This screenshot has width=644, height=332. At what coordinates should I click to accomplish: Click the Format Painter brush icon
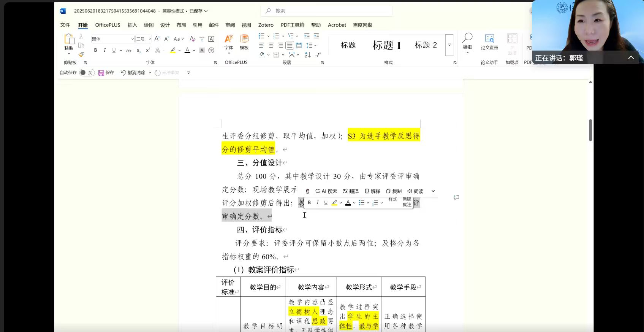click(81, 54)
